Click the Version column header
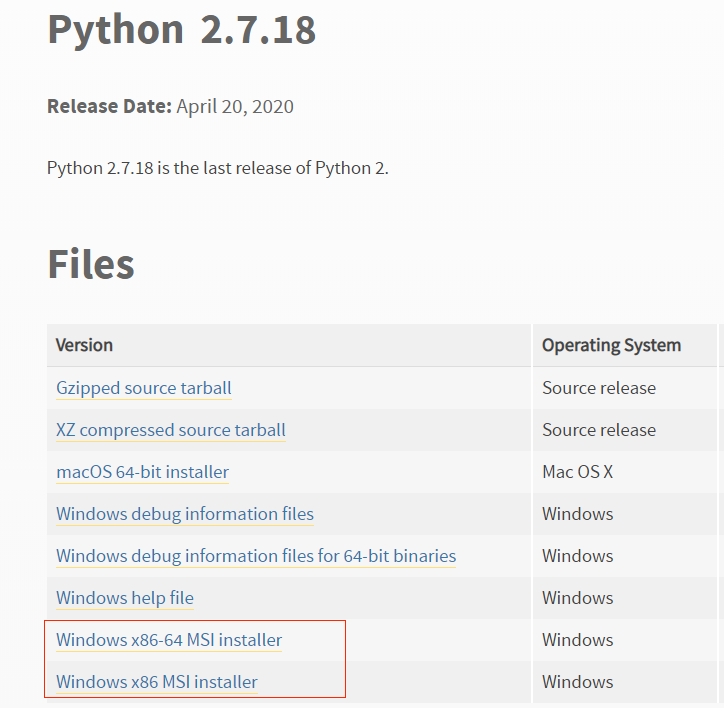Image resolution: width=724 pixels, height=708 pixels. 84,345
